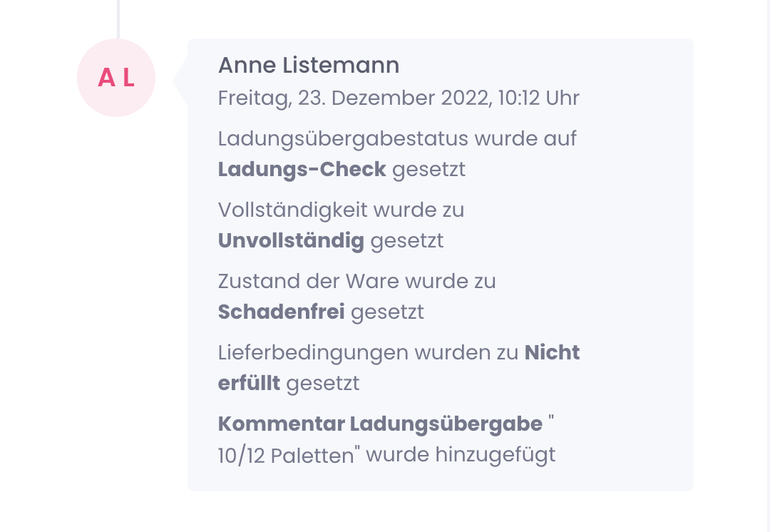Viewport: 770px width, 532px height.
Task: Click the timeline line above the avatar
Action: point(118,19)
